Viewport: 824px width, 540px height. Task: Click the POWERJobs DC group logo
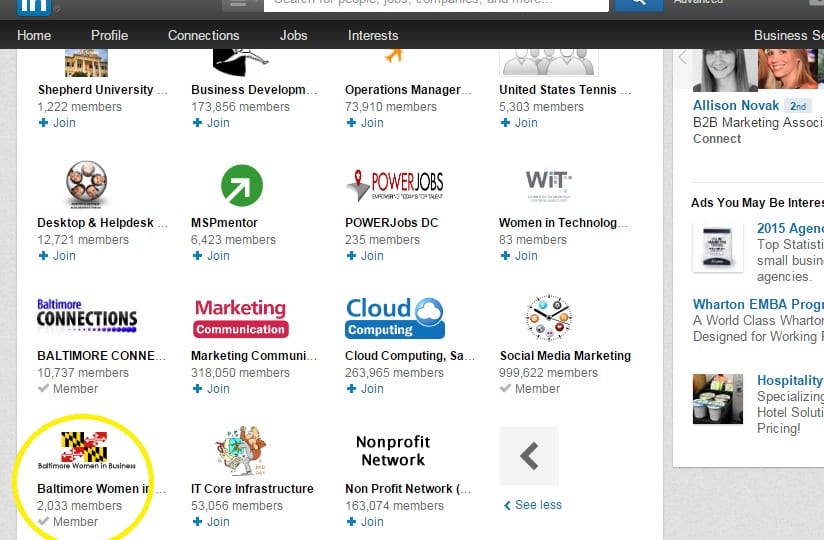395,185
